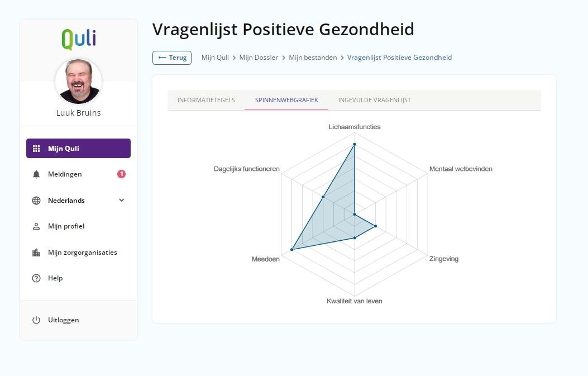Click Luuk Bruins profile photo

79,82
